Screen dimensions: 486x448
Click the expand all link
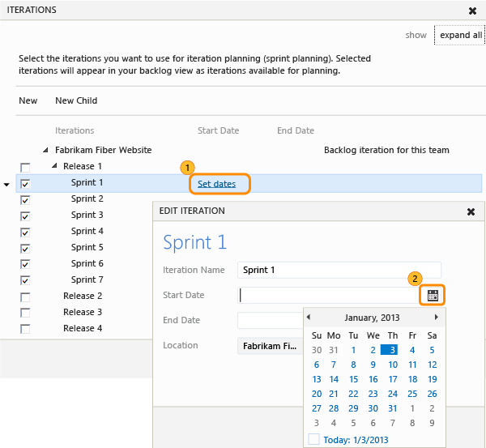tap(461, 35)
